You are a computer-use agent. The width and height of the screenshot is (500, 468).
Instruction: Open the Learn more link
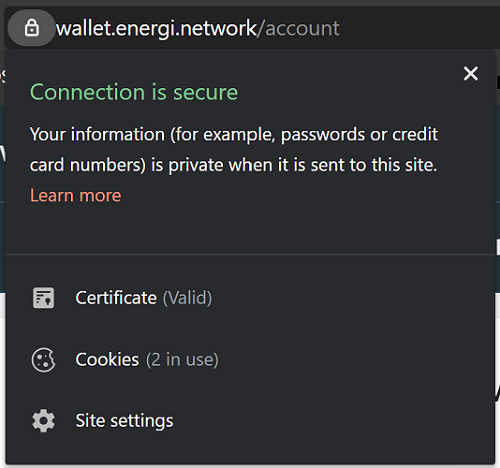pyautogui.click(x=76, y=195)
